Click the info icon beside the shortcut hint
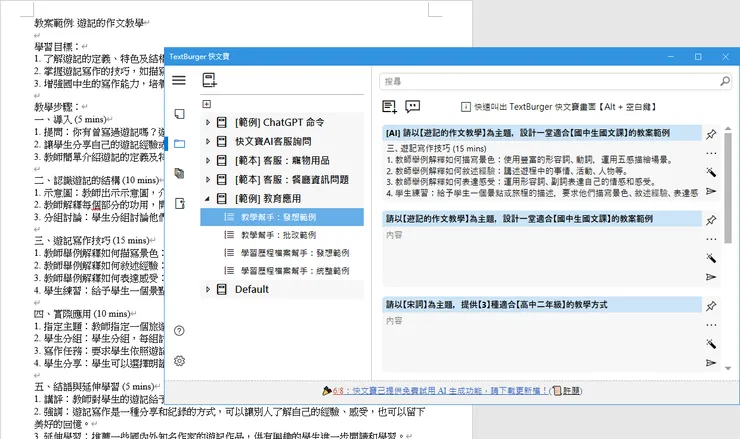The width and height of the screenshot is (740, 439). click(x=465, y=107)
